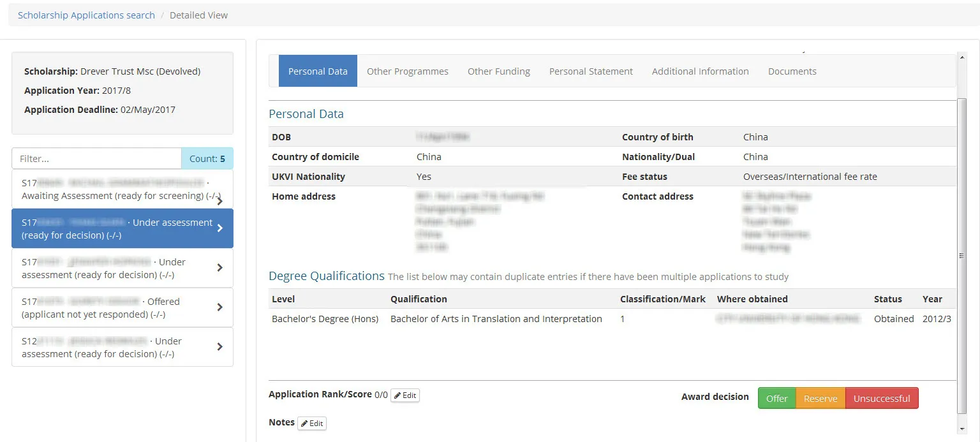Expand the S12 applicant entry chevron
The width and height of the screenshot is (980, 442).
click(x=220, y=346)
